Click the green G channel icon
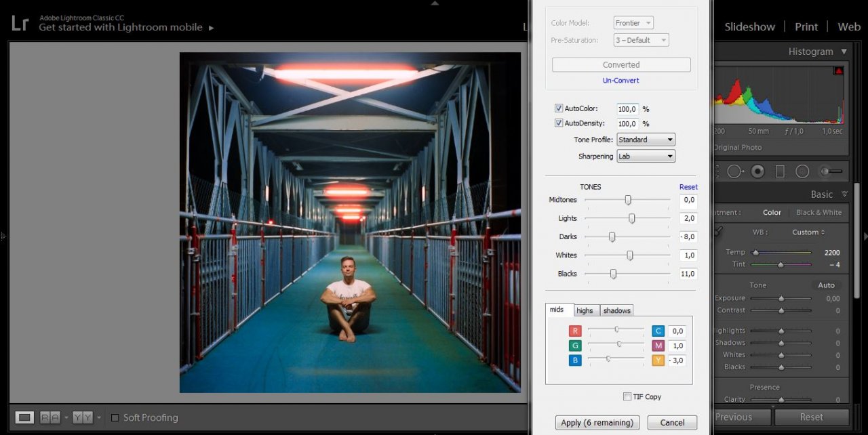The height and width of the screenshot is (435, 868). point(575,346)
